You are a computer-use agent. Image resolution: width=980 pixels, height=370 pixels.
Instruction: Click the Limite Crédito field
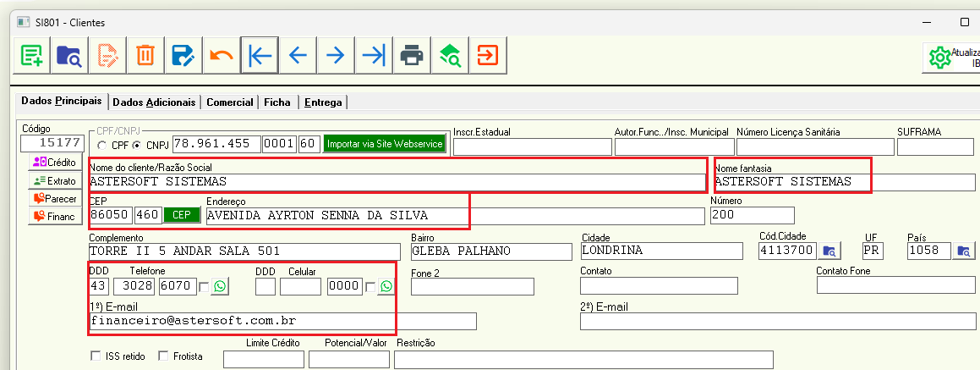click(264, 359)
